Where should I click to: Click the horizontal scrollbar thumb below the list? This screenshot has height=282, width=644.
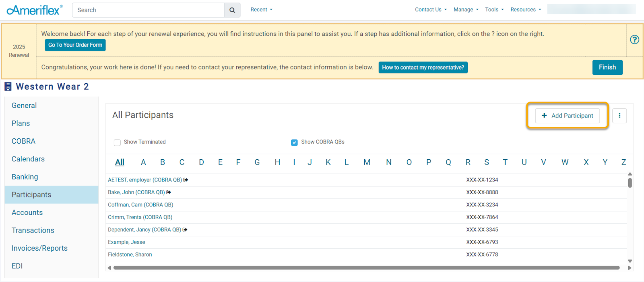[x=366, y=268]
